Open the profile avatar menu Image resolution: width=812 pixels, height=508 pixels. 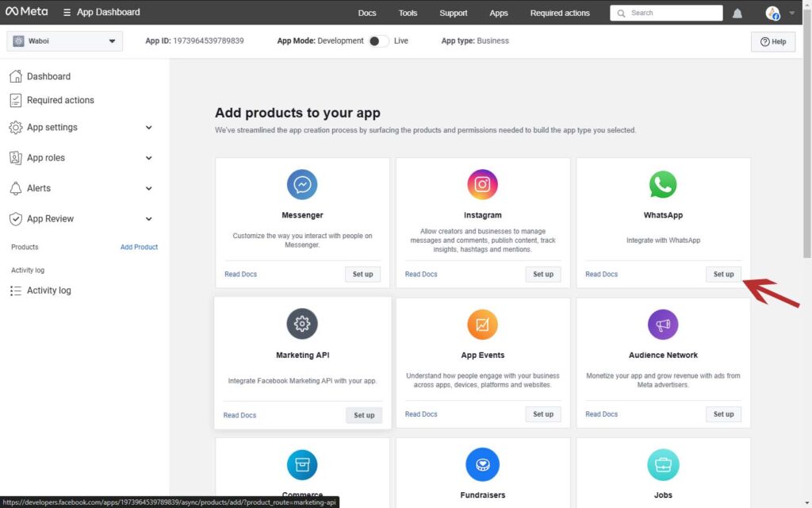[x=772, y=13]
